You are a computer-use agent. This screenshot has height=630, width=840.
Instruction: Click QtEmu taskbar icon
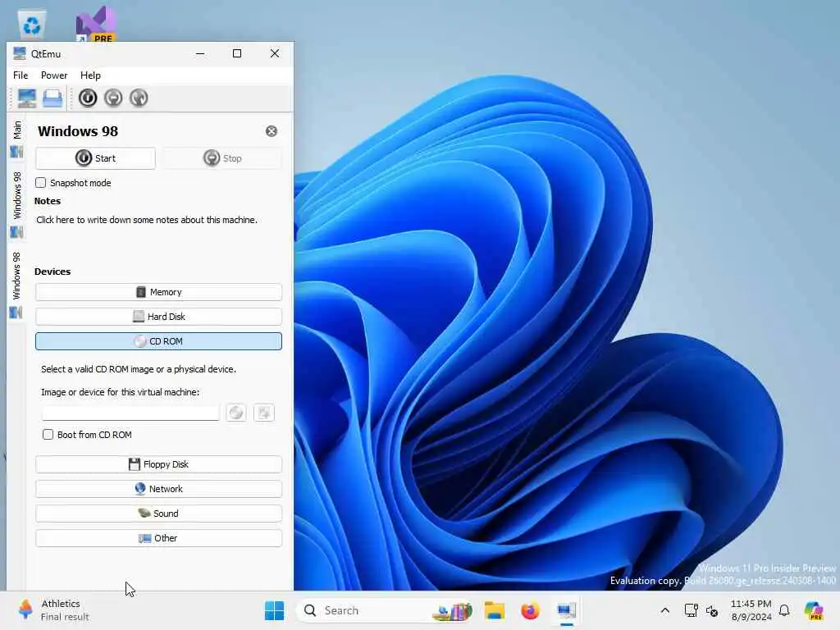tap(566, 610)
